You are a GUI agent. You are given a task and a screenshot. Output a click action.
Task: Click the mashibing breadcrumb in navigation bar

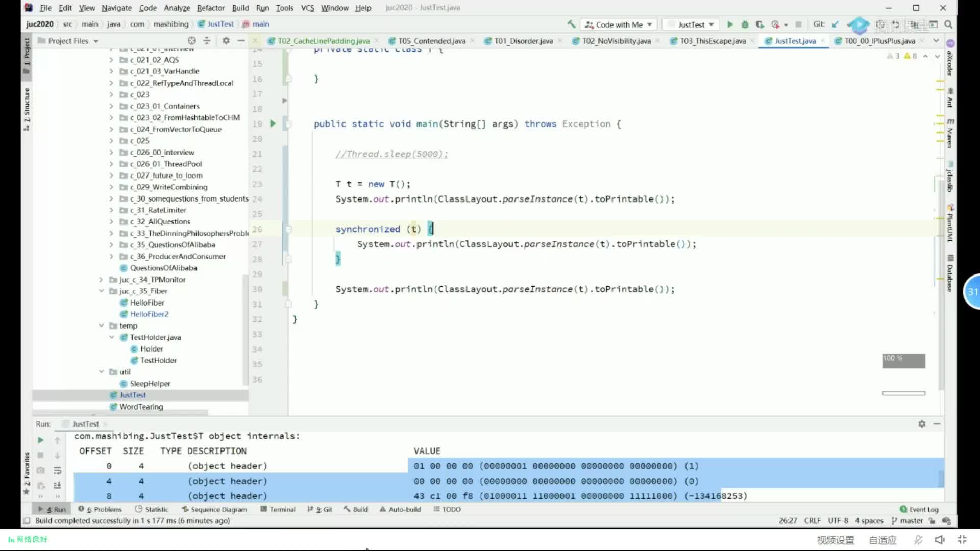(x=171, y=24)
